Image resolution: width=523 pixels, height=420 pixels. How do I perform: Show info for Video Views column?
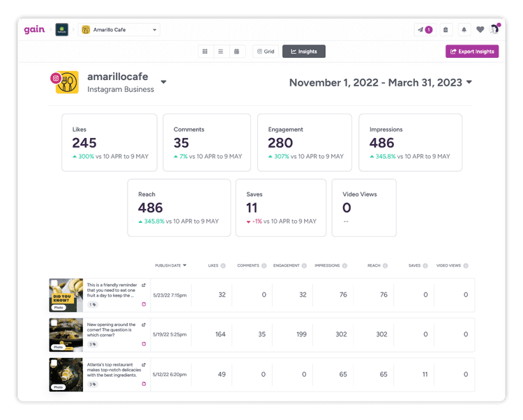point(466,265)
